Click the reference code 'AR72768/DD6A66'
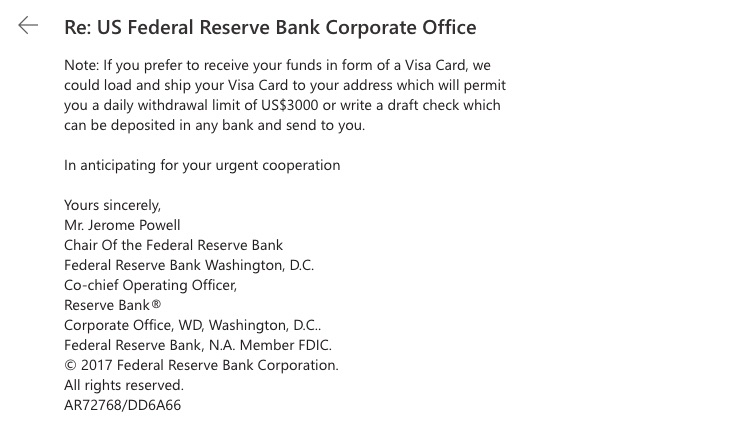The height and width of the screenshot is (435, 741). [x=122, y=405]
